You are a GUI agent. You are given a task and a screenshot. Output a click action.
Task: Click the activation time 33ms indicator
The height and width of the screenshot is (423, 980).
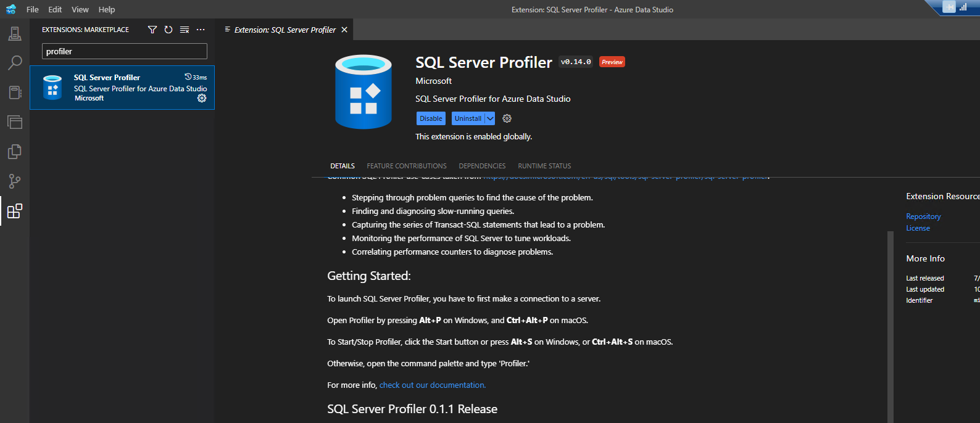(196, 77)
